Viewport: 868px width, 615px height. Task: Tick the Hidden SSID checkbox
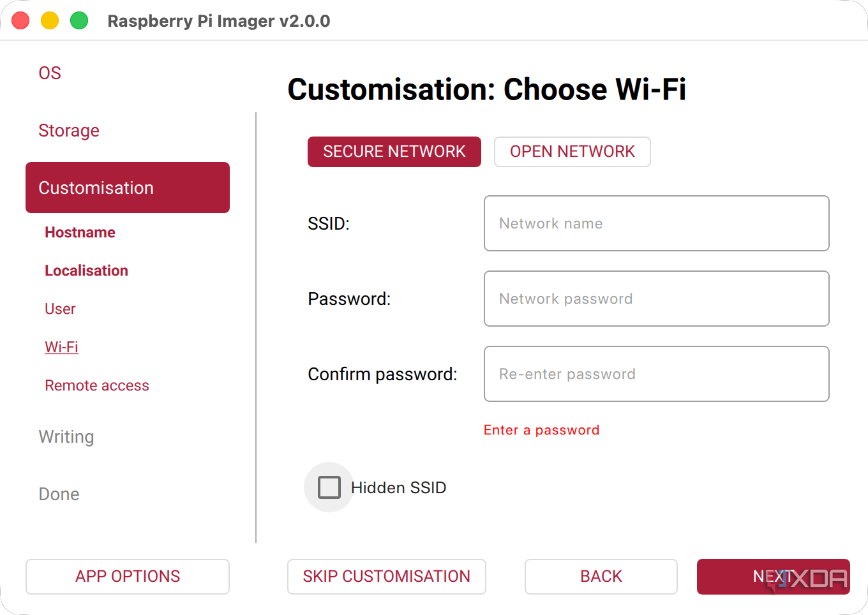pyautogui.click(x=329, y=487)
